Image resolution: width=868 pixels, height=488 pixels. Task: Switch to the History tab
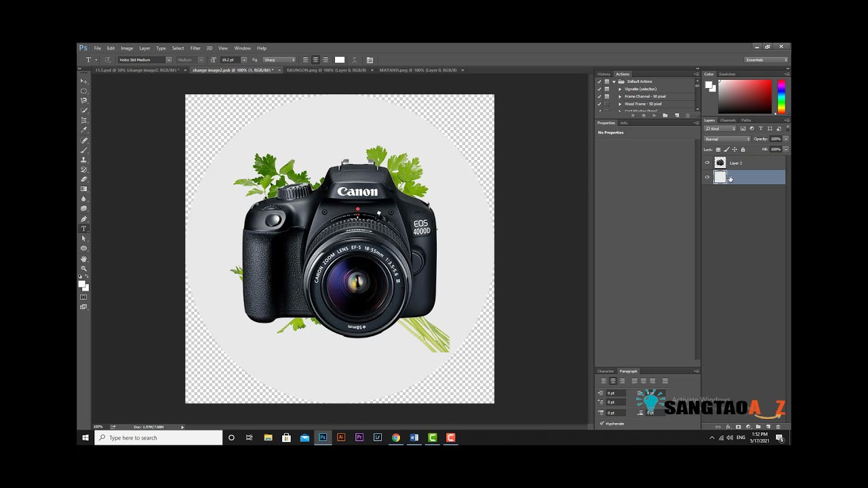(x=604, y=74)
